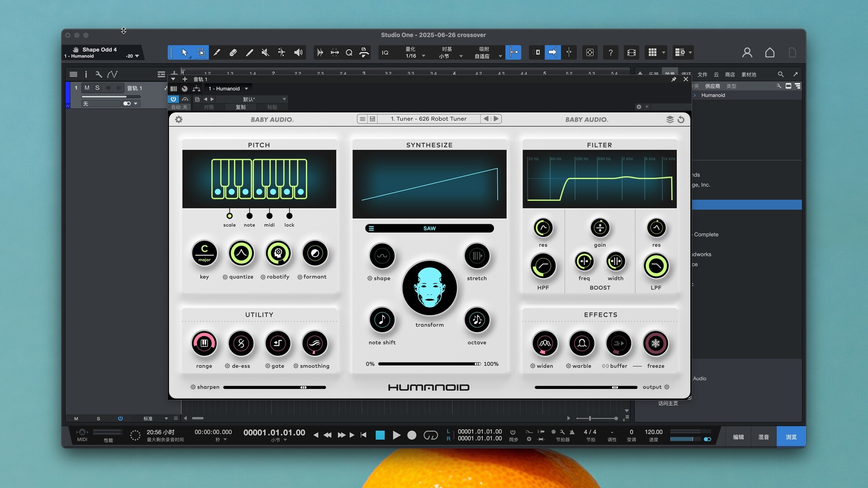
Task: Open the 小节 time format dropdown
Action: (x=278, y=440)
